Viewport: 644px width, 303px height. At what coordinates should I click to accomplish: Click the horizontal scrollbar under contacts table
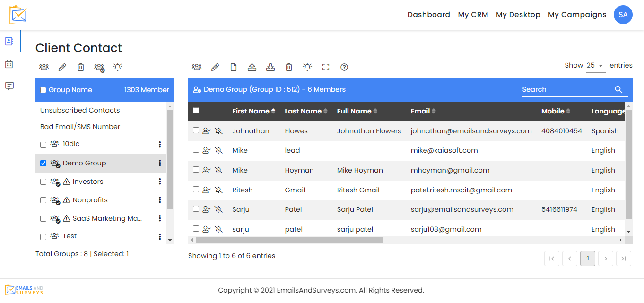tap(289, 240)
